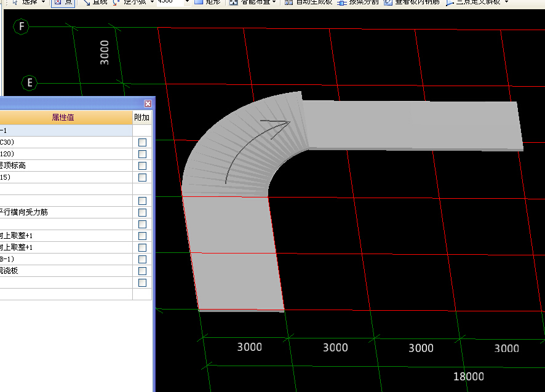Screen dimensions: 545x392
Task: Tick the 附加 checkbox for C30) row
Action: (x=142, y=142)
